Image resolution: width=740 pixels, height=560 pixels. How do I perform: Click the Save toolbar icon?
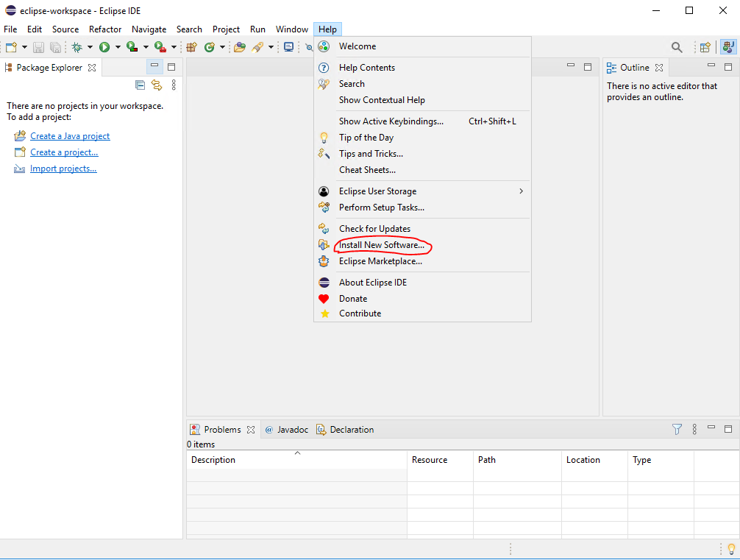click(x=39, y=47)
